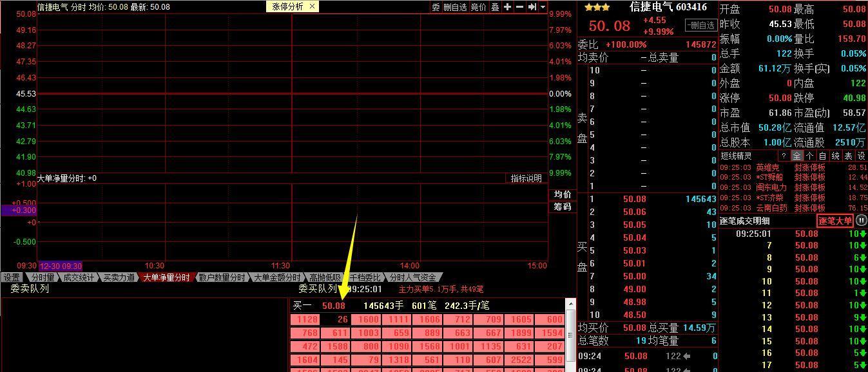Click 主力买单5.1万手 summary text
Viewport: 868px width, 372px height.
coord(441,290)
